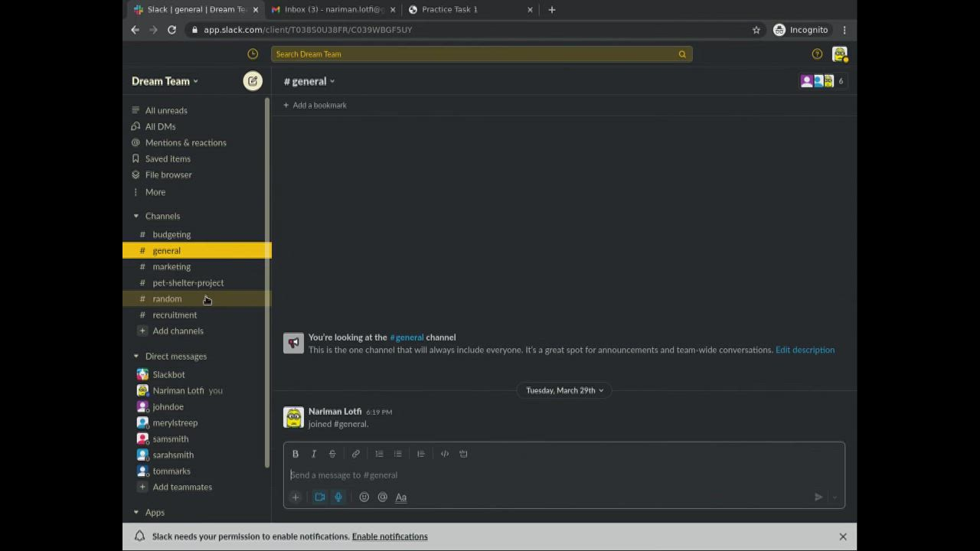Click the plus attach button in composer
Image resolution: width=980 pixels, height=551 pixels.
[296, 497]
